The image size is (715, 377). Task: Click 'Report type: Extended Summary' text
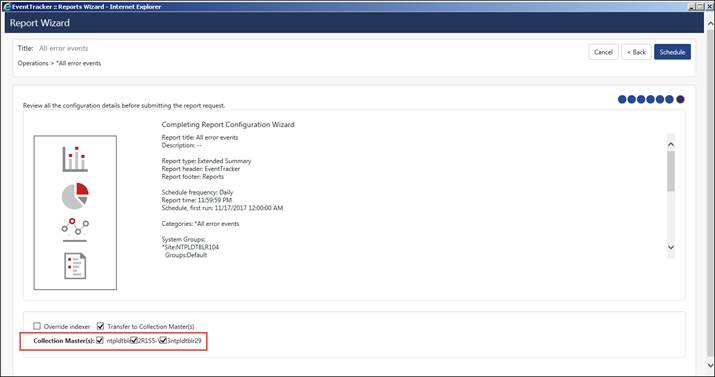[x=206, y=161]
